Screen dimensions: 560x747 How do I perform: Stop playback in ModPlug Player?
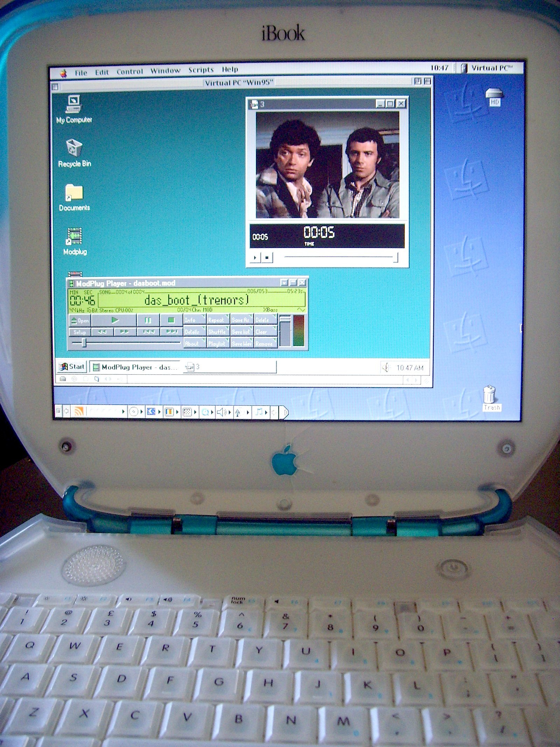click(x=171, y=320)
